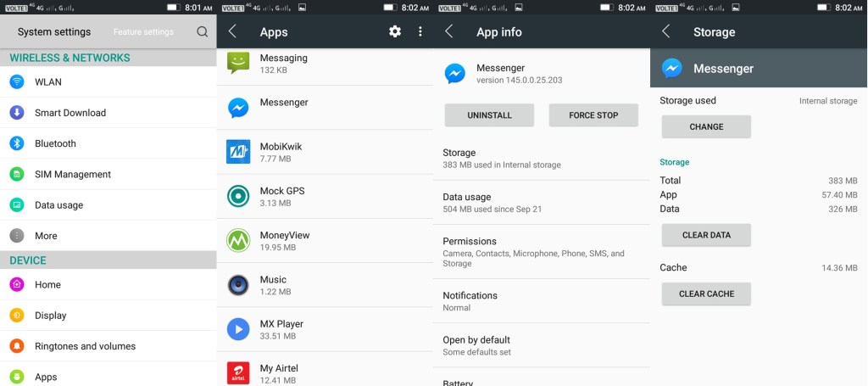Switch to Feature settings tab
The width and height of the screenshot is (868, 386).
[x=143, y=32]
